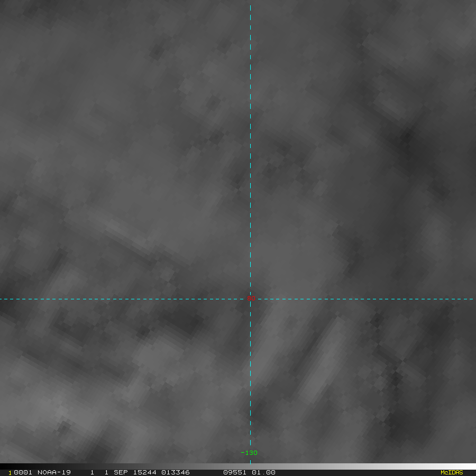
Task: Click the yellow 1 at status bar start
Action: pos(10,473)
